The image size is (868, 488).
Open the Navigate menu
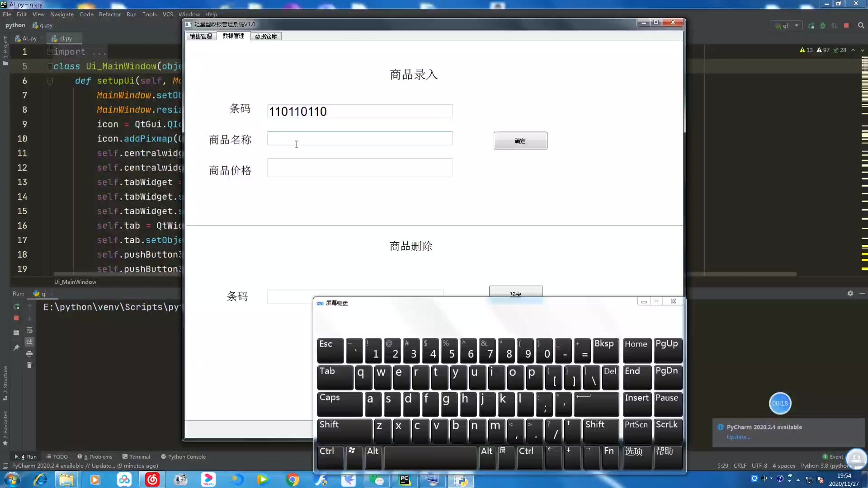61,14
